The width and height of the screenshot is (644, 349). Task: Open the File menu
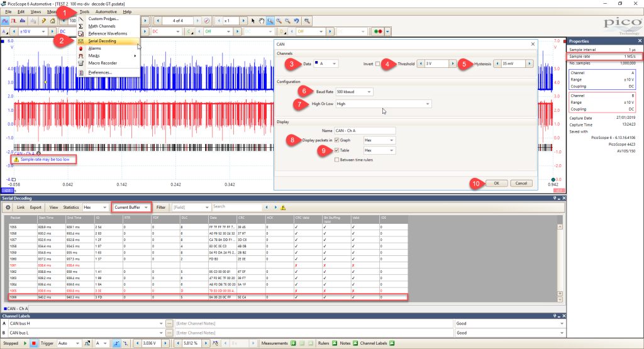[x=8, y=11]
